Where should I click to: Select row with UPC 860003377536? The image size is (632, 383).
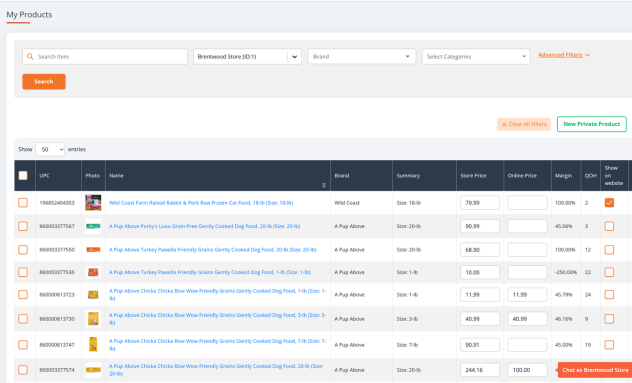click(x=23, y=272)
